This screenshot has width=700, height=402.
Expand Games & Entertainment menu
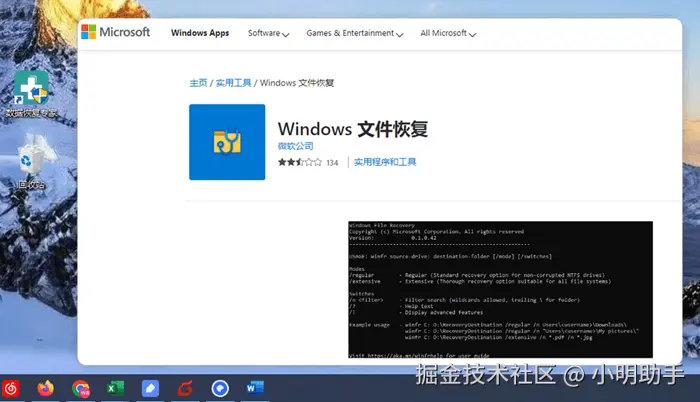354,34
